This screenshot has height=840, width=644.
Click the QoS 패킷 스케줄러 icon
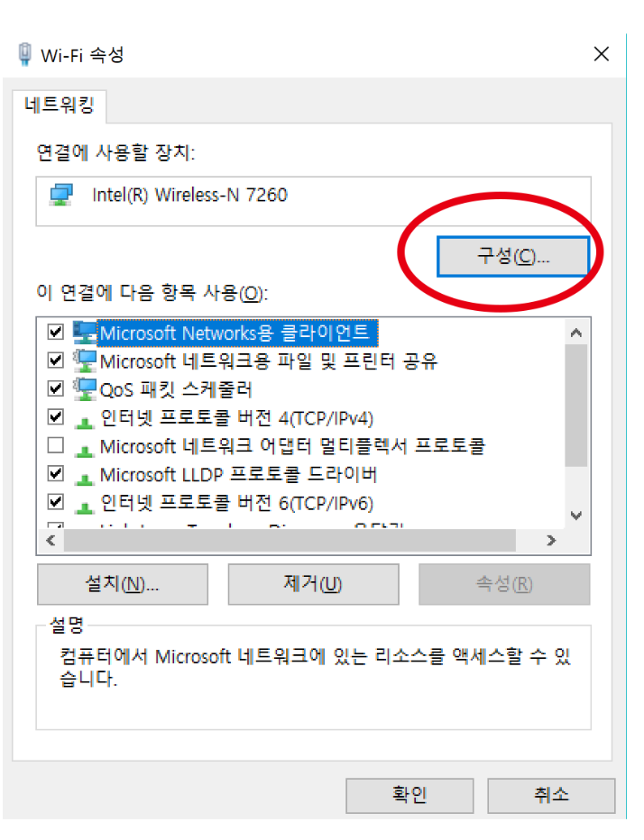click(85, 389)
